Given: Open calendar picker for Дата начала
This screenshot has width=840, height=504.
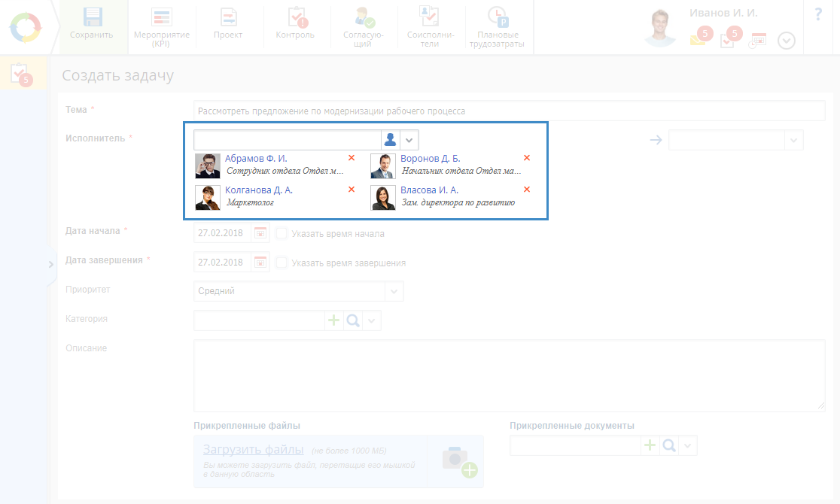Looking at the screenshot, I should [260, 233].
